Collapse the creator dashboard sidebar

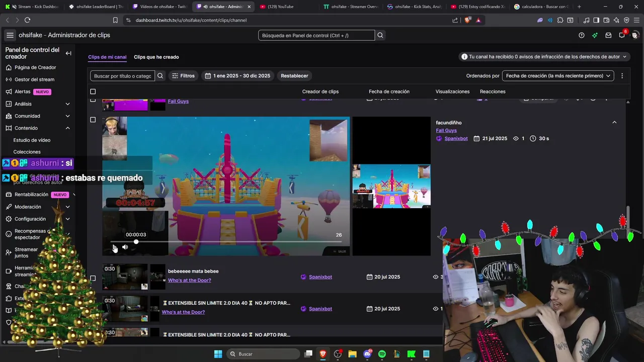(x=68, y=53)
